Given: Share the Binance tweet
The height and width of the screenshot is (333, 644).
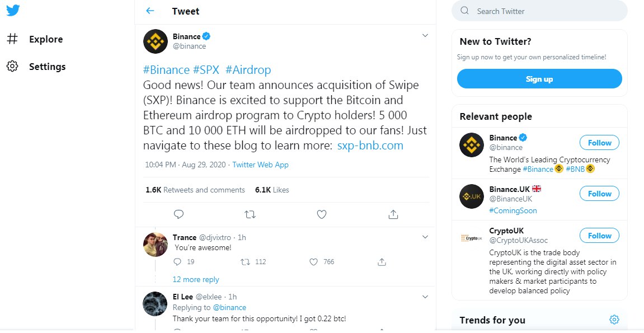Looking at the screenshot, I should click(x=393, y=214).
